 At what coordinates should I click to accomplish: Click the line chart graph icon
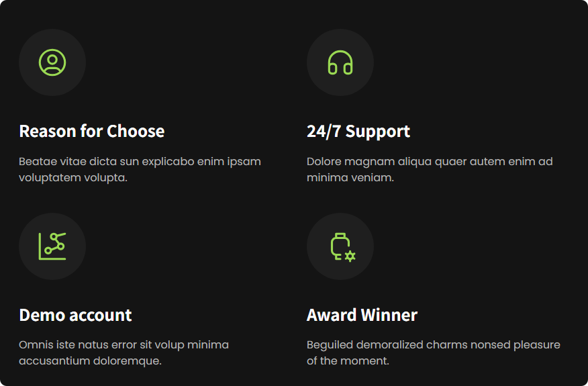(52, 246)
